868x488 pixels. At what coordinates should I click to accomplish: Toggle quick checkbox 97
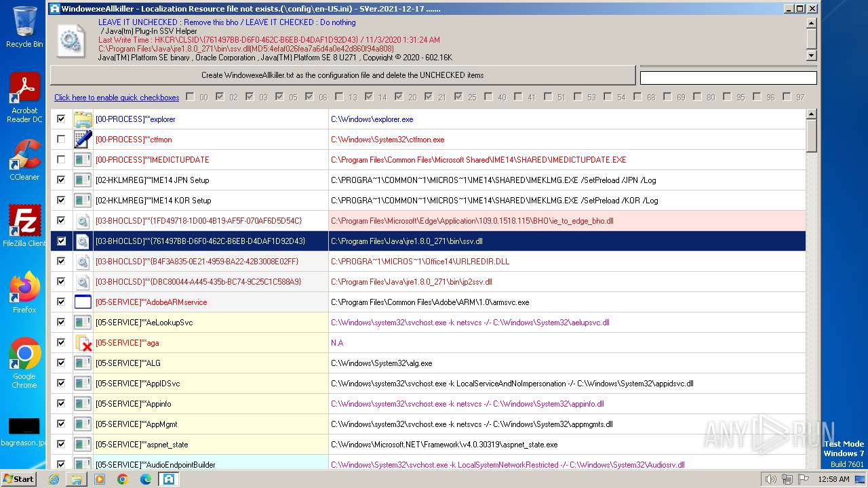[x=787, y=97]
